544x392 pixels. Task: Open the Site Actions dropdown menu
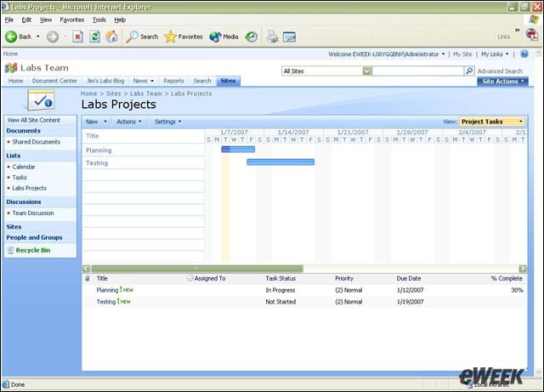[502, 82]
